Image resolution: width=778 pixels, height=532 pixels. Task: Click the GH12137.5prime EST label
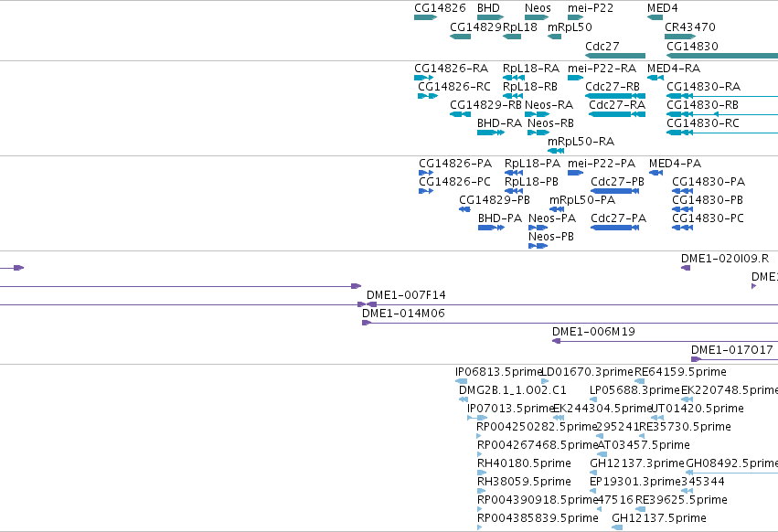pyautogui.click(x=659, y=518)
